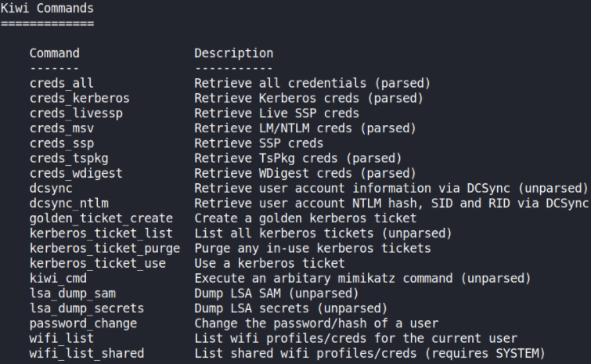Click the lsa_dump_secrets command
This screenshot has height=364, width=591.
[x=87, y=309]
